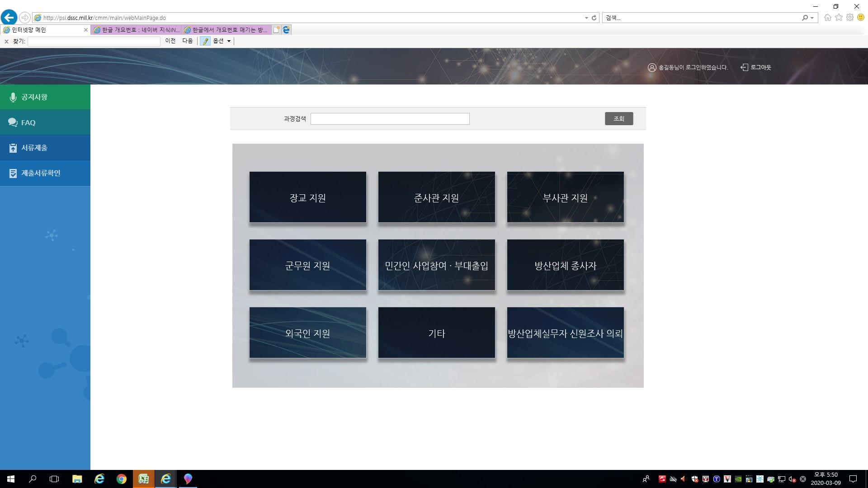The width and height of the screenshot is (868, 488).
Task: Open the browser home page icon
Action: [x=827, y=18]
